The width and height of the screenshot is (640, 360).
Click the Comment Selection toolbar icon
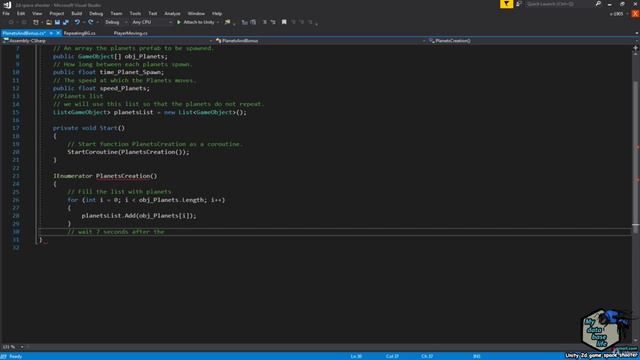264,22
